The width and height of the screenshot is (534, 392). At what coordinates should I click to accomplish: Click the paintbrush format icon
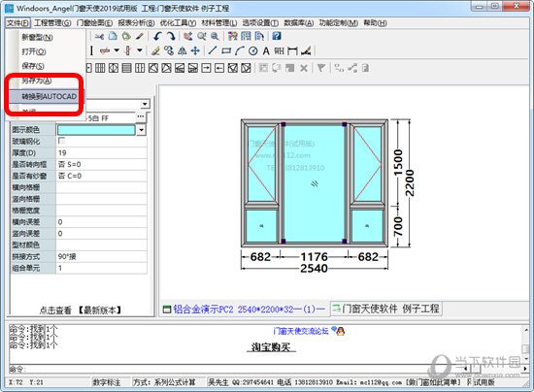(x=140, y=36)
